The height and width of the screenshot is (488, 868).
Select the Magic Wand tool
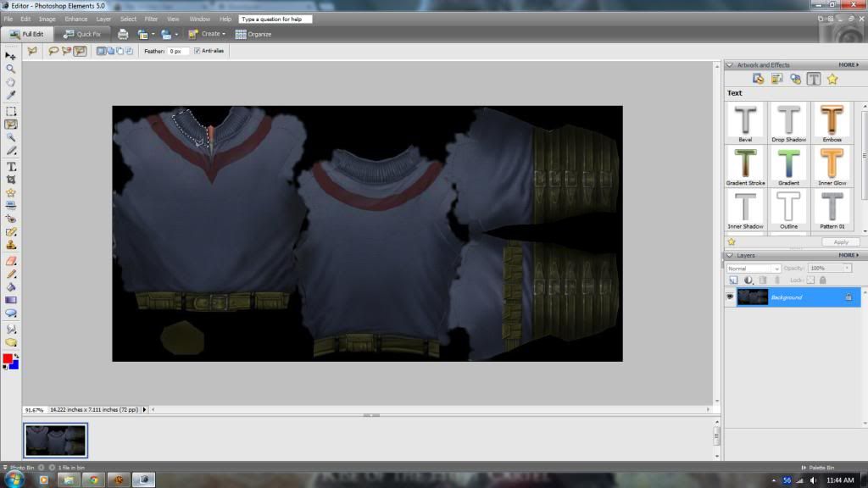pos(10,137)
